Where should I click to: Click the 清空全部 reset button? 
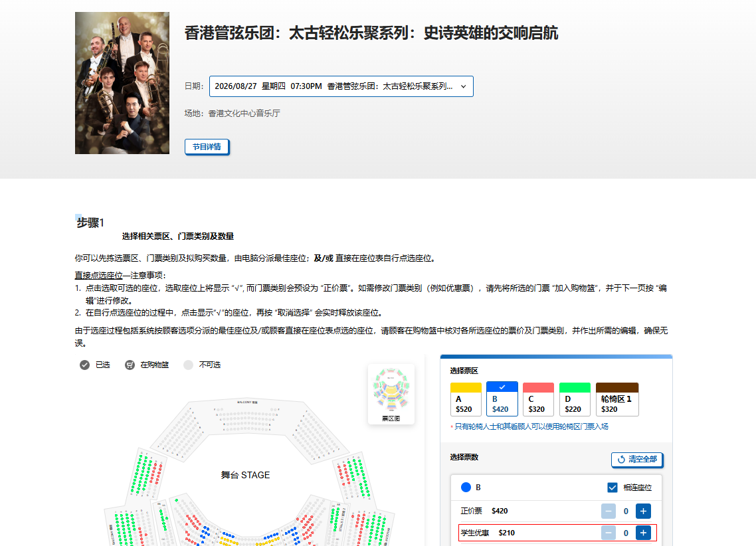tap(637, 459)
